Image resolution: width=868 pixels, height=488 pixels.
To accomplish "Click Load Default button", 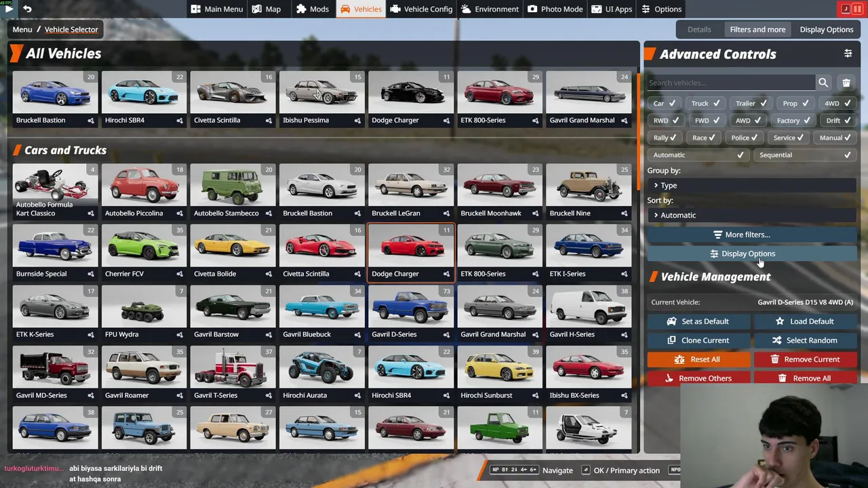I will pos(804,321).
